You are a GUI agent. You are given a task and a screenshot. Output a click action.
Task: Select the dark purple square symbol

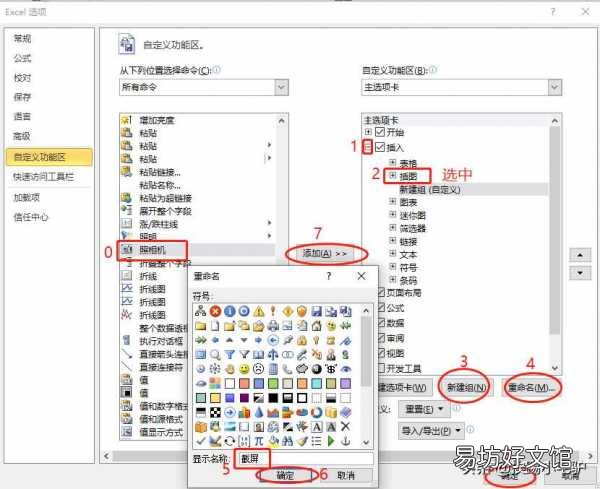[244, 398]
